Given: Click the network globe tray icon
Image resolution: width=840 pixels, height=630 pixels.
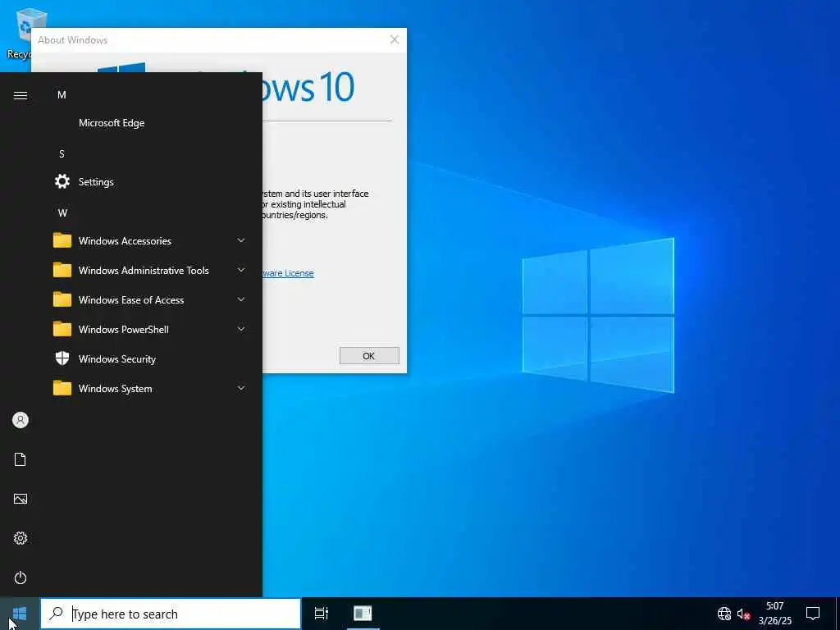Looking at the screenshot, I should [x=724, y=614].
